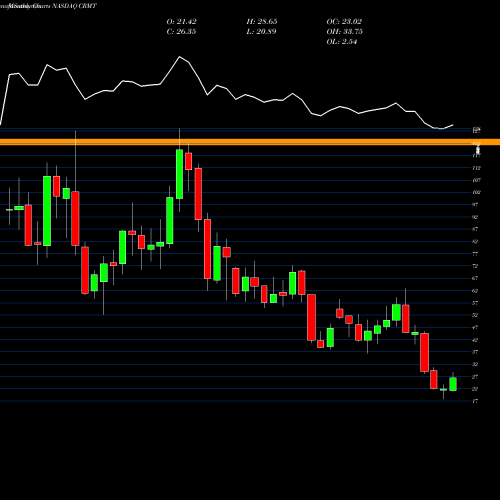Click the 77 price axis label
Viewport: 500px width, 500px height.
(x=475, y=254)
